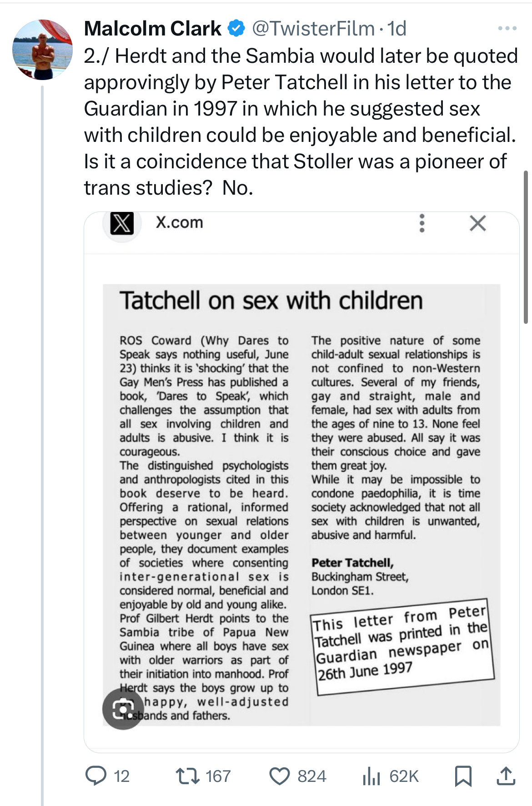Open the @TwisterFilm handle link
This screenshot has width=532, height=806.
313,29
